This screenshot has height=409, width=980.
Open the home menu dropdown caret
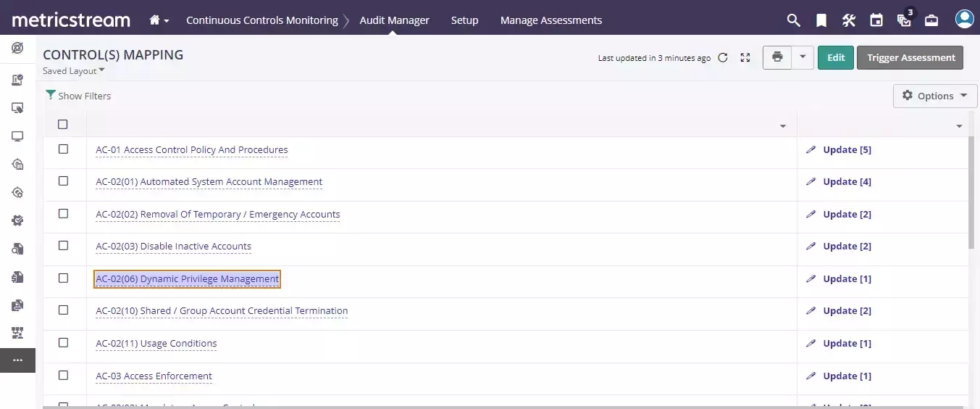(167, 21)
